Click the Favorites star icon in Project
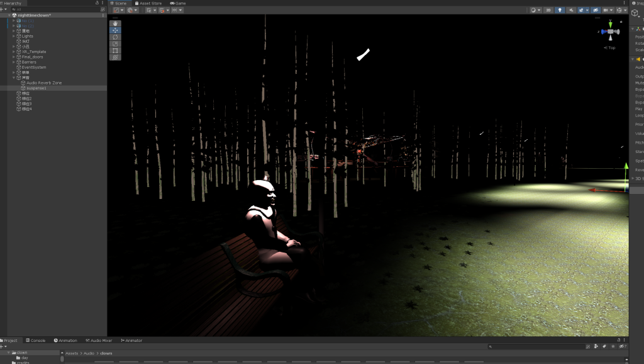This screenshot has width=644, height=364. (613, 346)
